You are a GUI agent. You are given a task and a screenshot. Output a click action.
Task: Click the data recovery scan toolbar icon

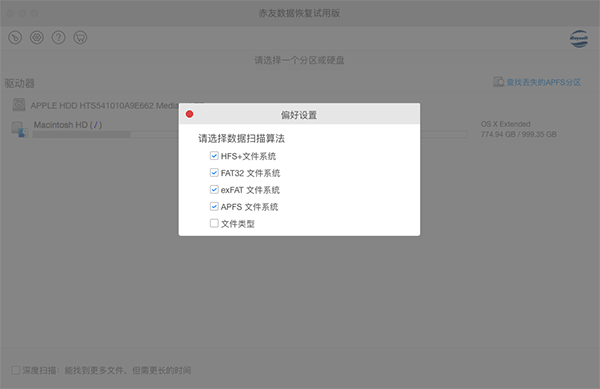pos(15,37)
